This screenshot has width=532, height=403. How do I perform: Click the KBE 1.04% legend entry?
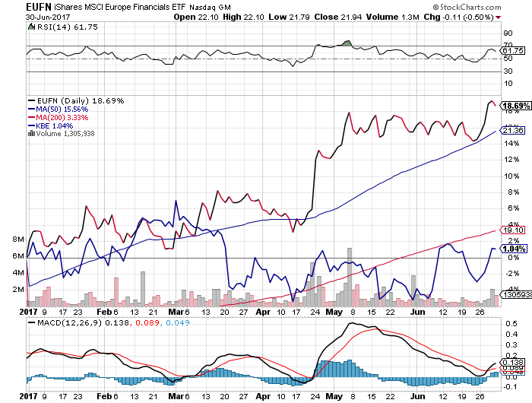pos(51,126)
